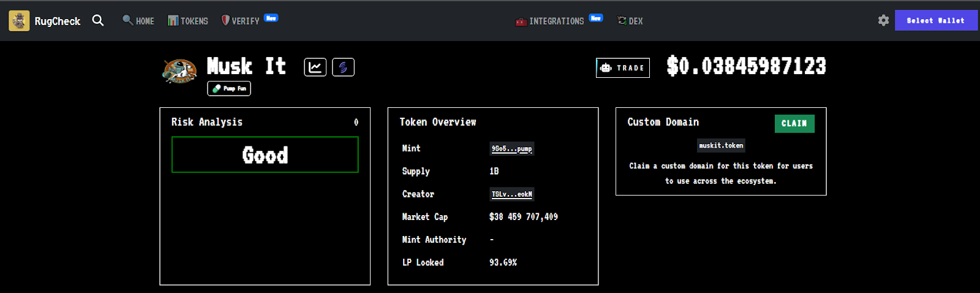The height and width of the screenshot is (293, 980).
Task: Click the Pump Fun badge
Action: (x=229, y=88)
